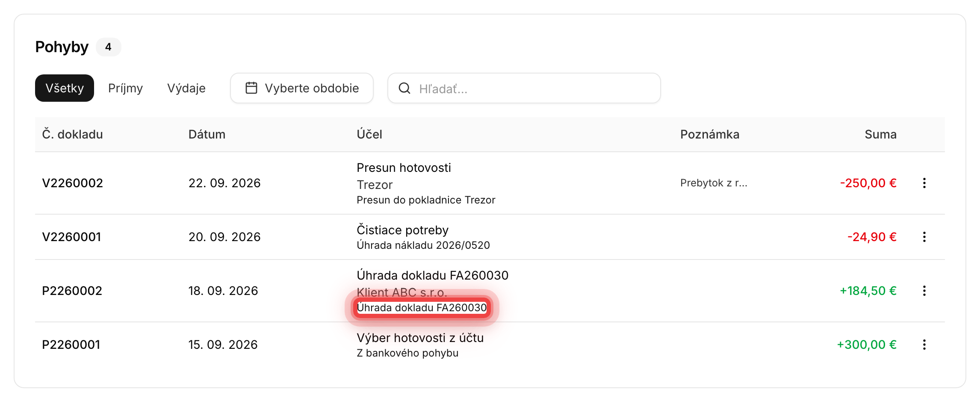Screen dimensions: 980x401
Task: Switch to the Príjmy tab
Action: click(x=125, y=88)
